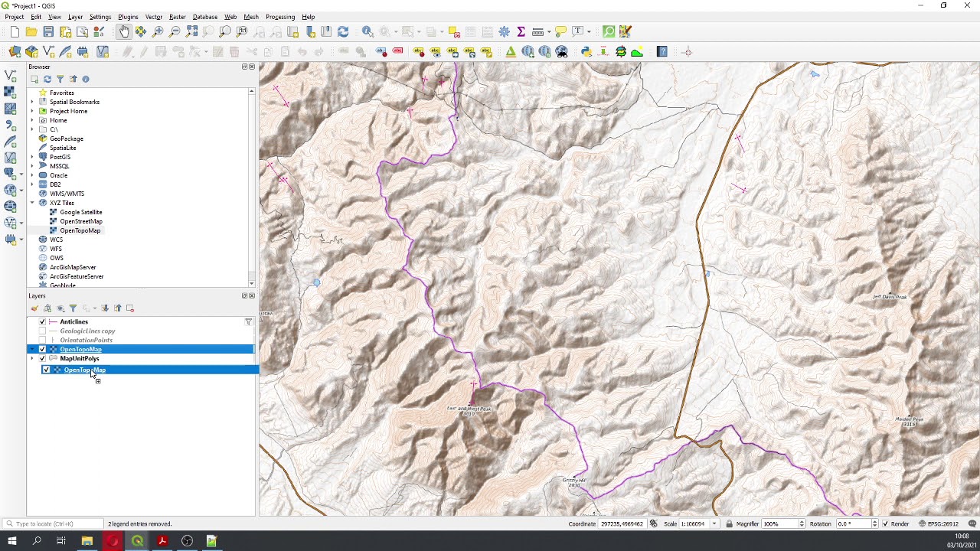Click the Zoom Full extent icon
Image resolution: width=980 pixels, height=551 pixels.
click(x=191, y=31)
